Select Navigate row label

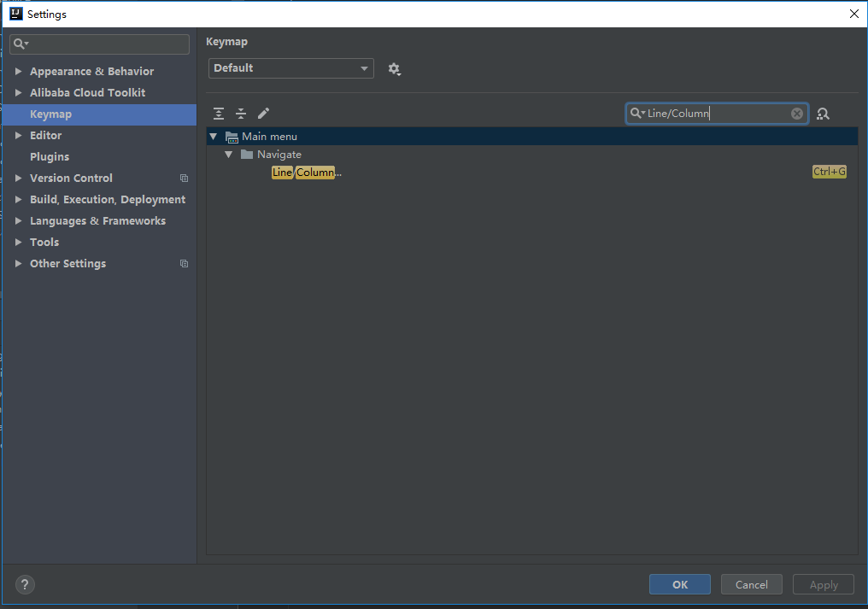point(279,155)
